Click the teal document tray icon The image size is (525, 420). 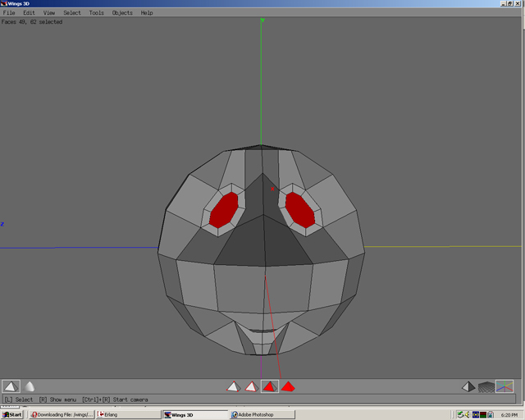tap(491, 414)
